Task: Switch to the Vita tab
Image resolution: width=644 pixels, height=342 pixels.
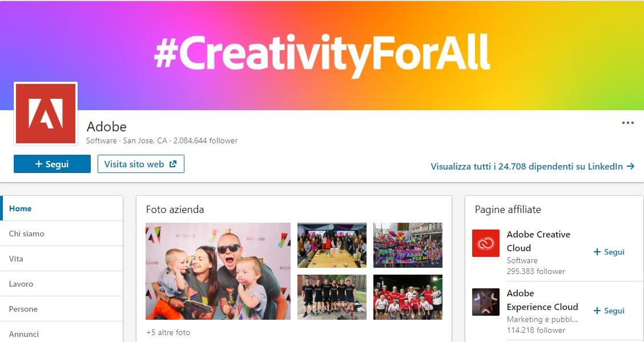Action: 62,258
